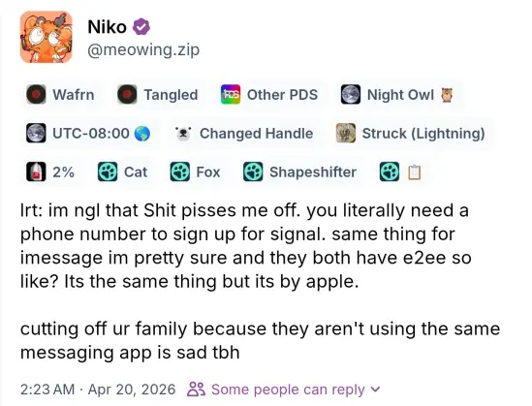Click the Wafrn label badge
Screen dimensions: 532x406
(60, 95)
